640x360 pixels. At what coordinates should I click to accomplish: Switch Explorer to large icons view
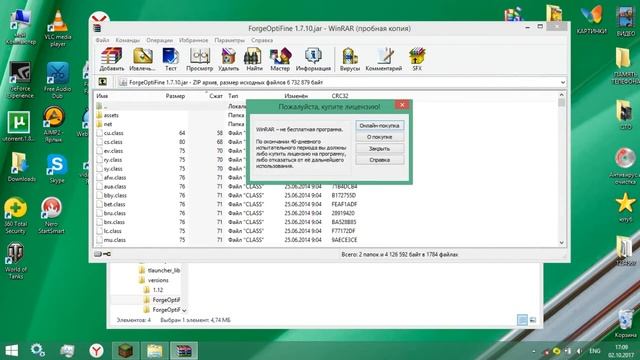(x=533, y=320)
